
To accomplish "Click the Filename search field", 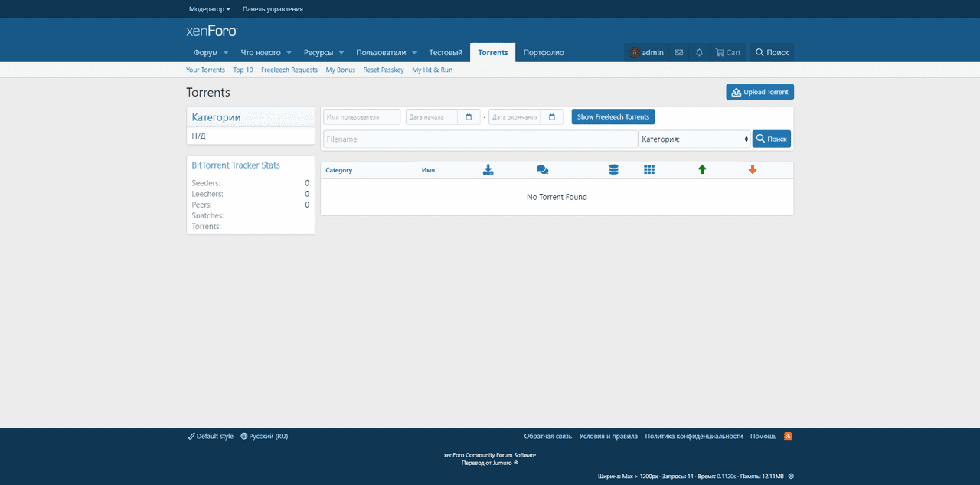I will 480,139.
